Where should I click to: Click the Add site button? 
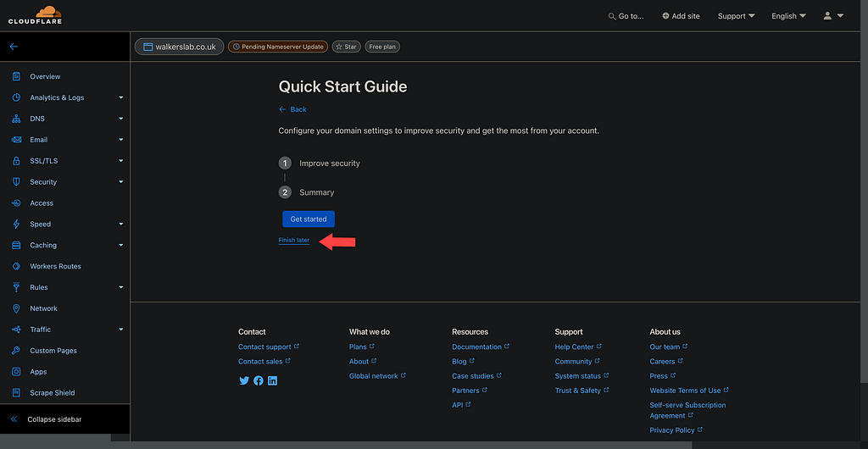tap(681, 16)
